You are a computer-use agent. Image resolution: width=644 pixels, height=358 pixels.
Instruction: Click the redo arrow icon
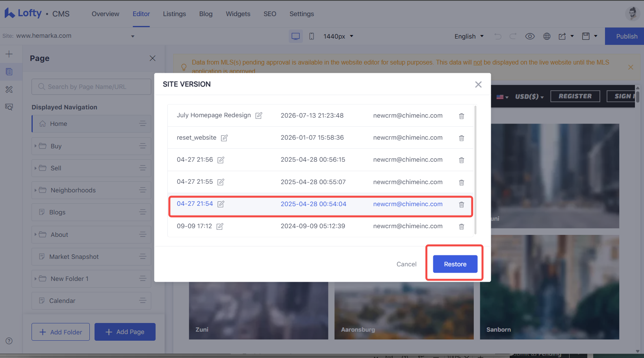pos(513,36)
